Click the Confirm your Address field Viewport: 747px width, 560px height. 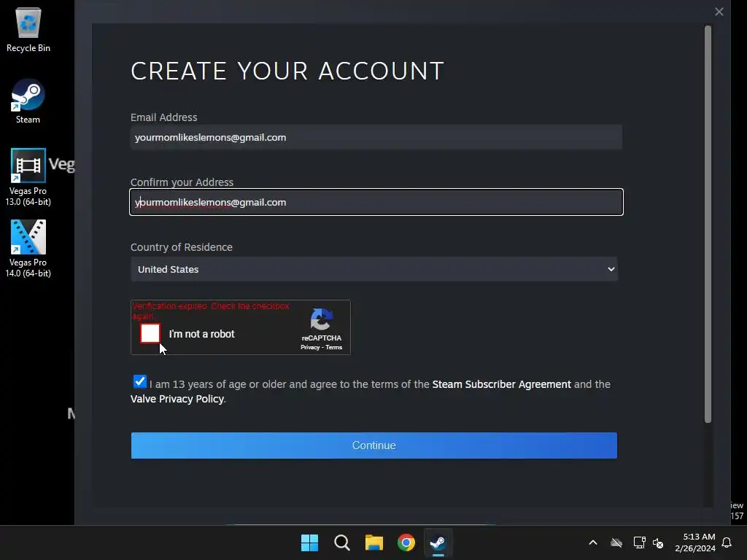pyautogui.click(x=376, y=202)
